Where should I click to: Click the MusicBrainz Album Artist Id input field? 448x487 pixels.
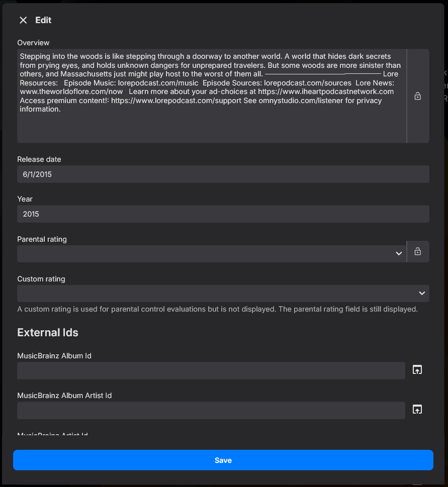click(211, 410)
